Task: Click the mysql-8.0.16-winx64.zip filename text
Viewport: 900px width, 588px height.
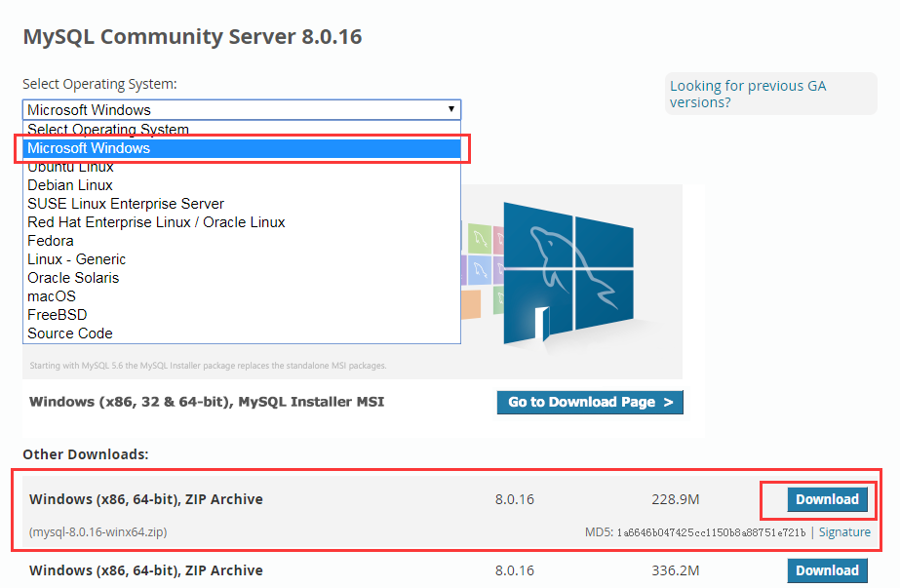Action: (x=98, y=532)
